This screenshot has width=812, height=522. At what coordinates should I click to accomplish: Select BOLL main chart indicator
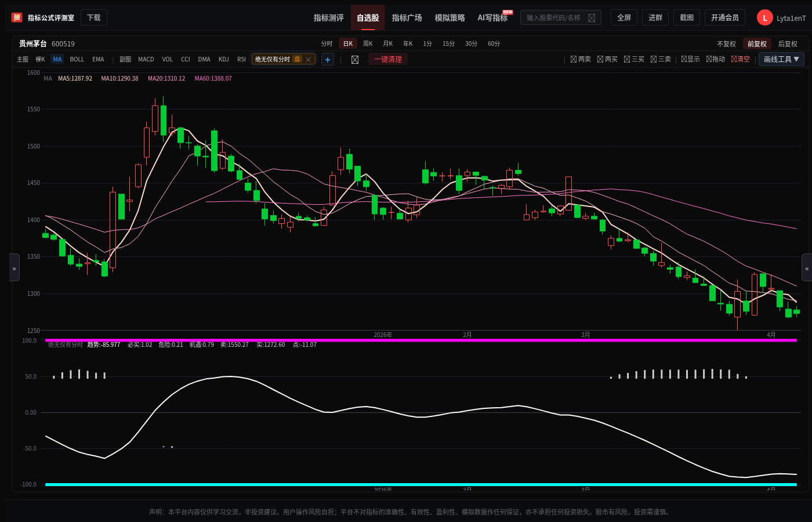(x=77, y=59)
